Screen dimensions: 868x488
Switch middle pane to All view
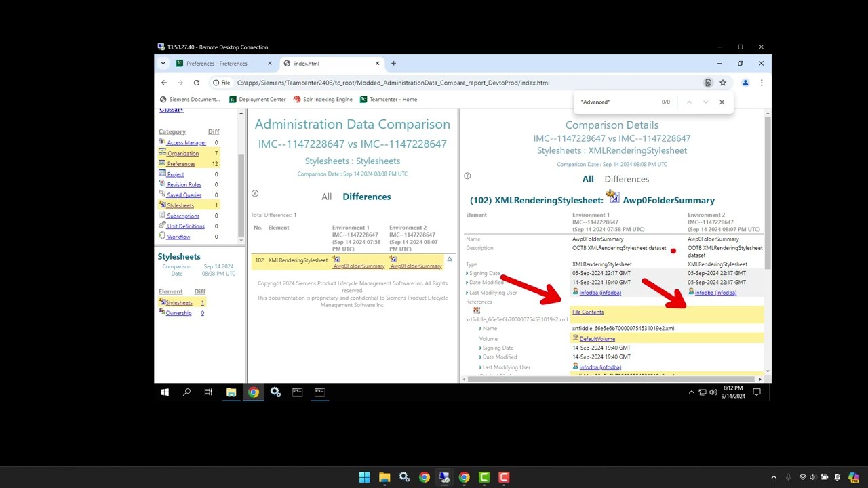click(327, 197)
